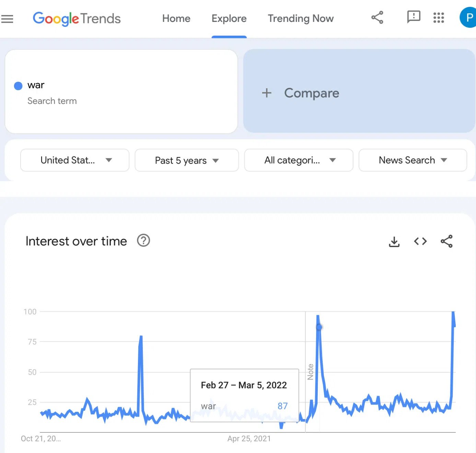Screen dimensions: 476x453
Task: Download the Interest over time CSV
Action: [394, 242]
